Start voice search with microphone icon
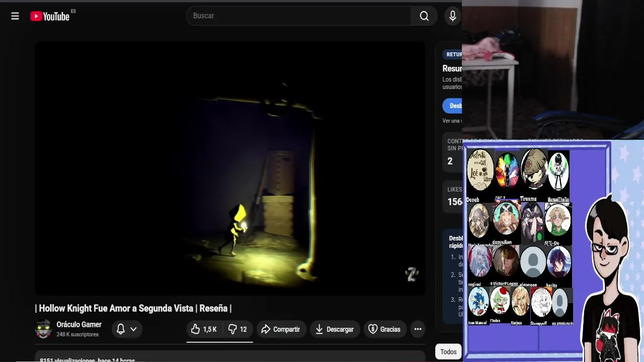644x362 pixels. (x=453, y=16)
